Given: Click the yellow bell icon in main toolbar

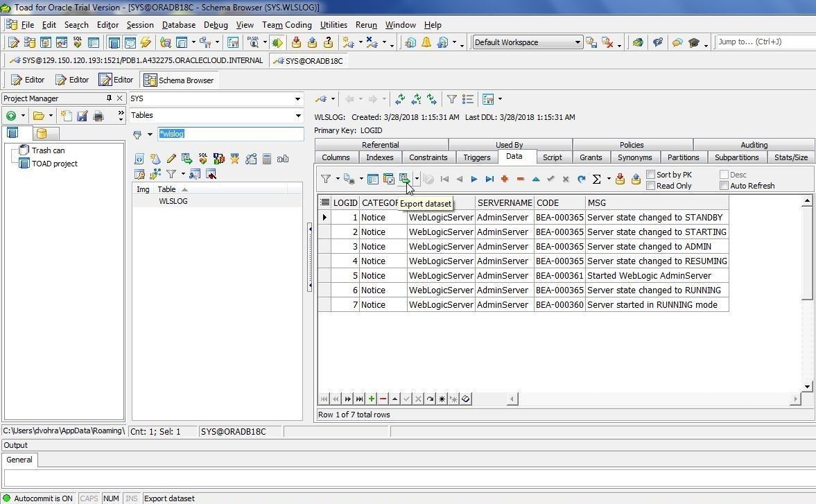Looking at the screenshot, I should (426, 42).
